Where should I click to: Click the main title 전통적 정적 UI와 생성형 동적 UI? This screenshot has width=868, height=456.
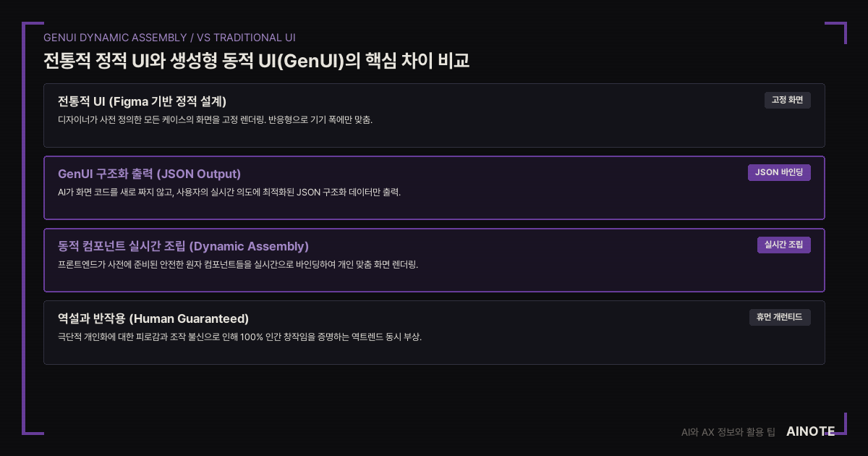click(x=256, y=60)
